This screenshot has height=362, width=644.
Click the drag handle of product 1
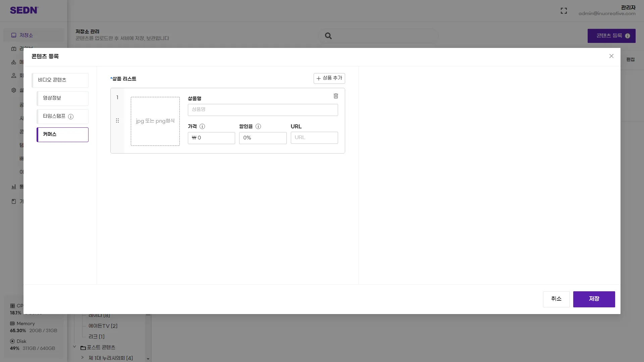point(117,121)
